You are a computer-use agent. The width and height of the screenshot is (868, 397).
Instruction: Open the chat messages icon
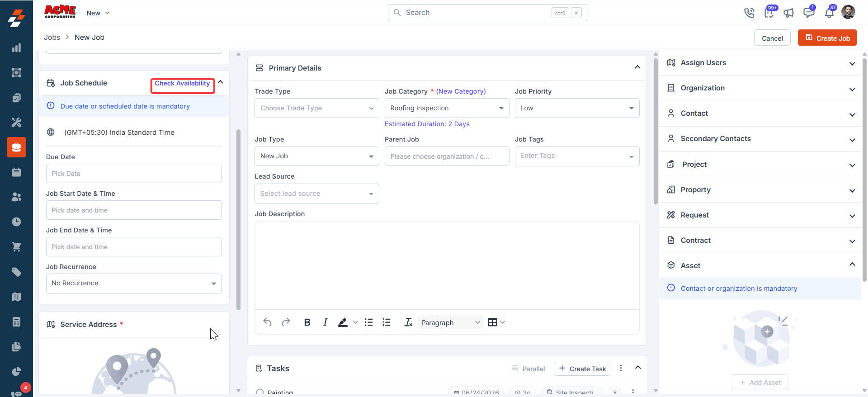coord(809,12)
